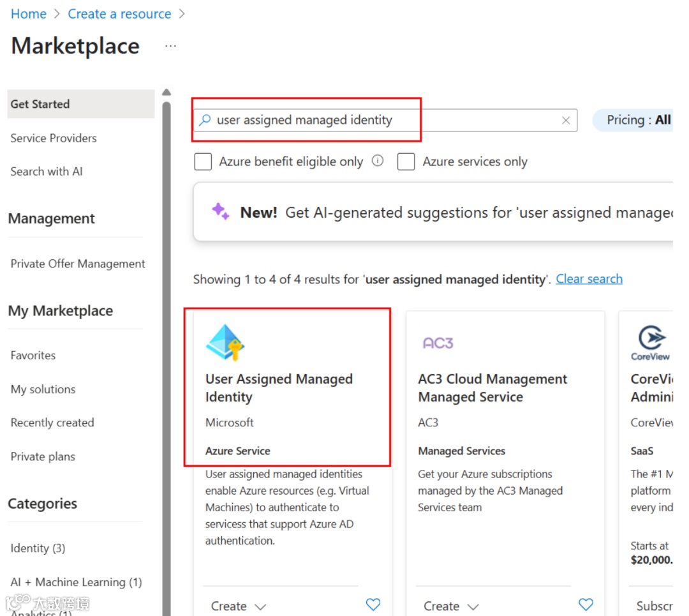Click the CoreView logo icon

click(651, 342)
